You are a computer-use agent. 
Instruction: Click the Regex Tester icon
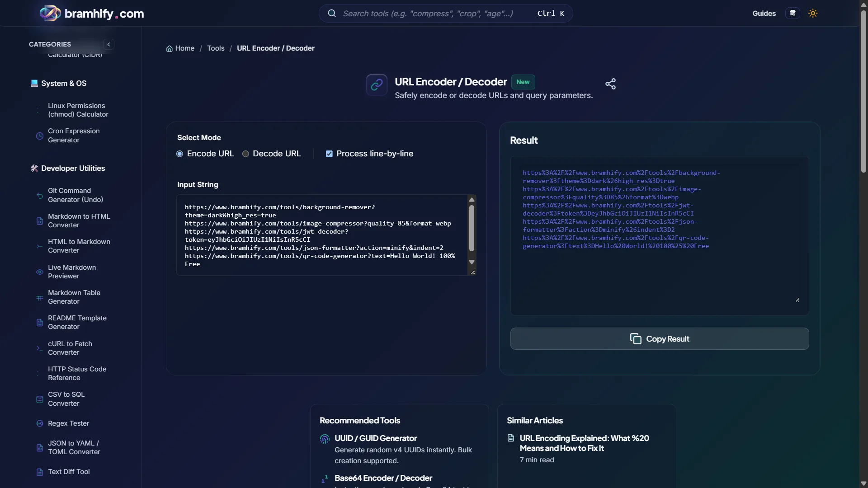coord(40,423)
